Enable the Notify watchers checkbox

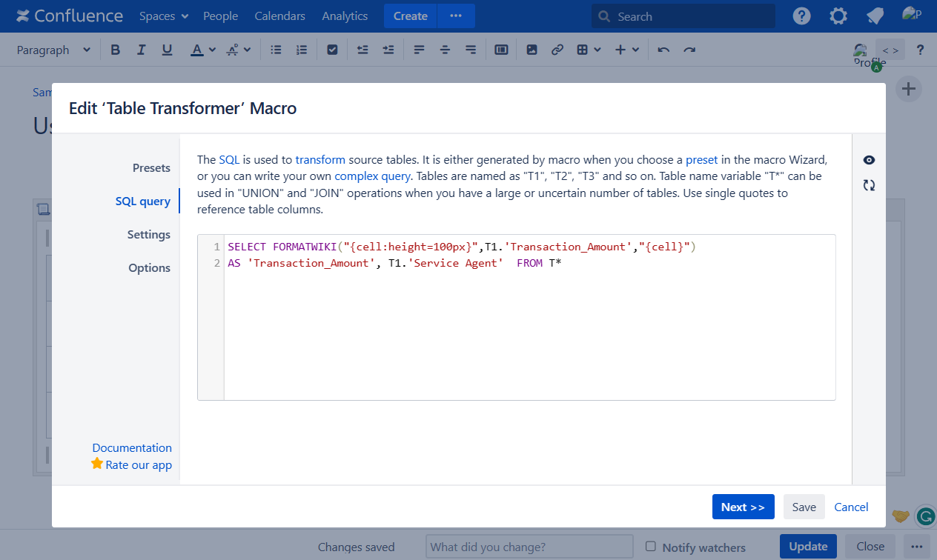pos(651,547)
